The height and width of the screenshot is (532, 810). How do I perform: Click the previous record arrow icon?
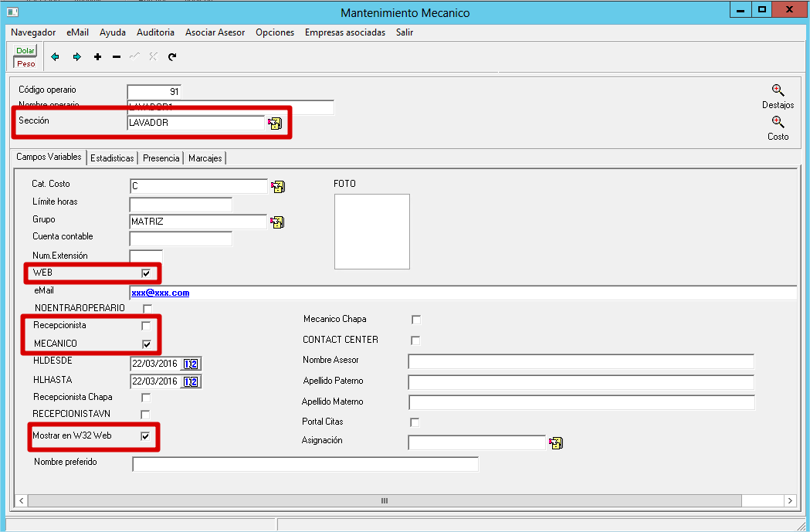(x=55, y=56)
